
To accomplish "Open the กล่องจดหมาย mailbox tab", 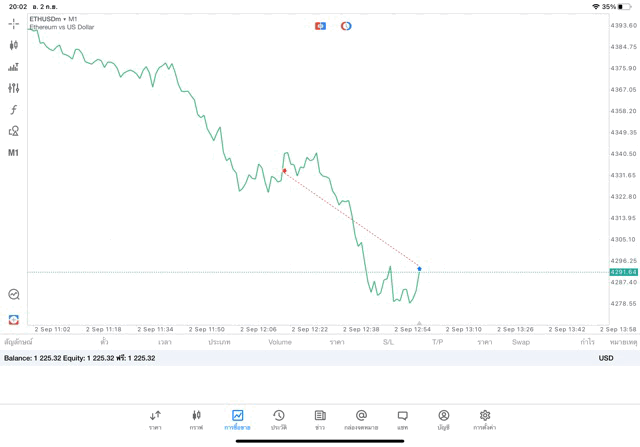I will 361,420.
